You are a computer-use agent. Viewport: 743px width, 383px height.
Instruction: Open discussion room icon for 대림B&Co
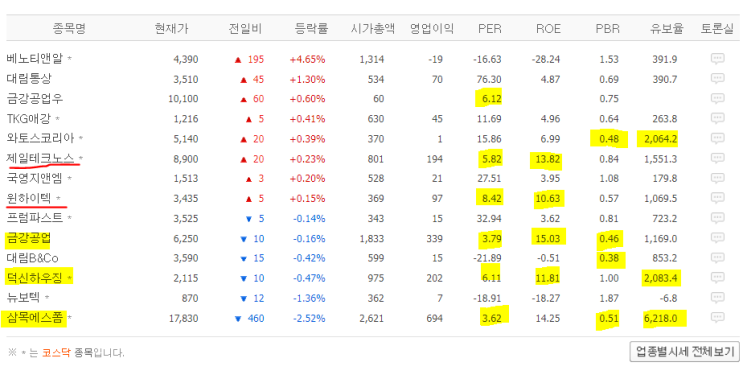(717, 258)
